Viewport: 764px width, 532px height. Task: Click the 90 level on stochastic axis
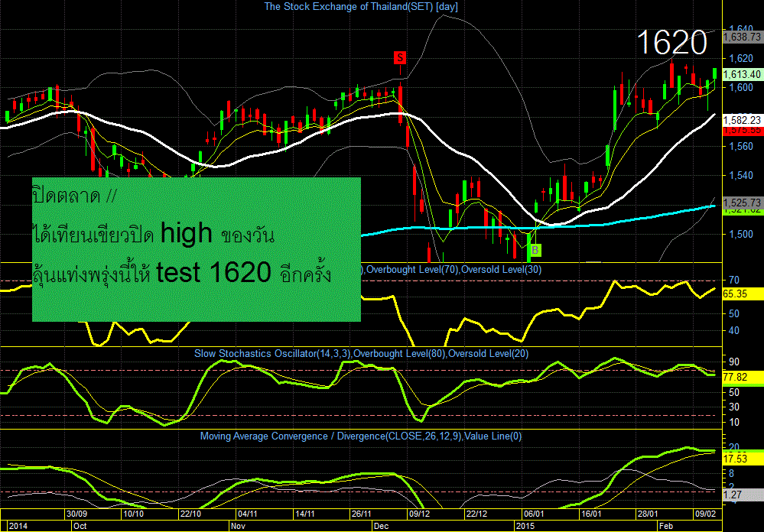(733, 362)
